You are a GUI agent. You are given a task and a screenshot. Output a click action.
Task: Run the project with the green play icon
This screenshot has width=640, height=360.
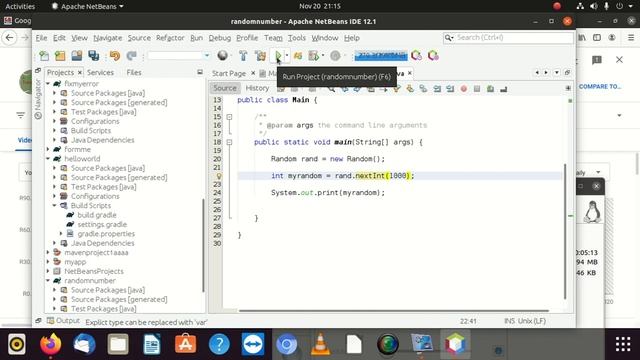point(278,56)
